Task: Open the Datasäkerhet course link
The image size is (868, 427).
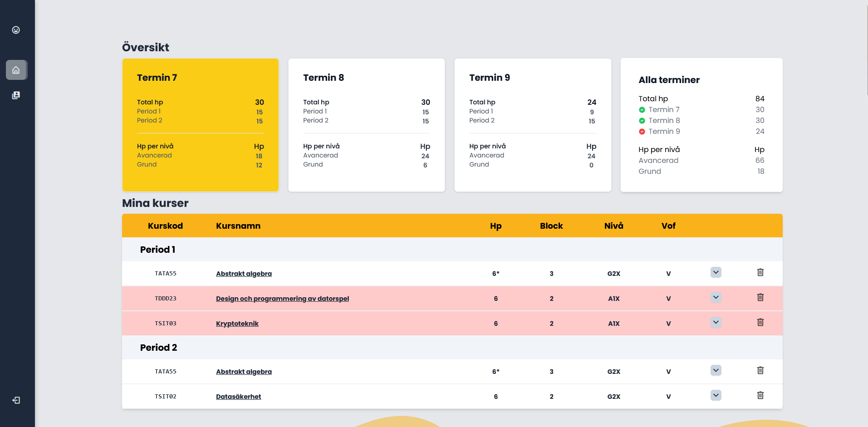Action: coord(238,397)
